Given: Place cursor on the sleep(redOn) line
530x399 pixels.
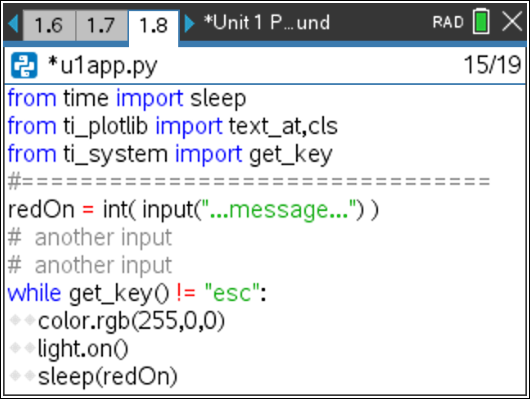Looking at the screenshot, I should [107, 377].
